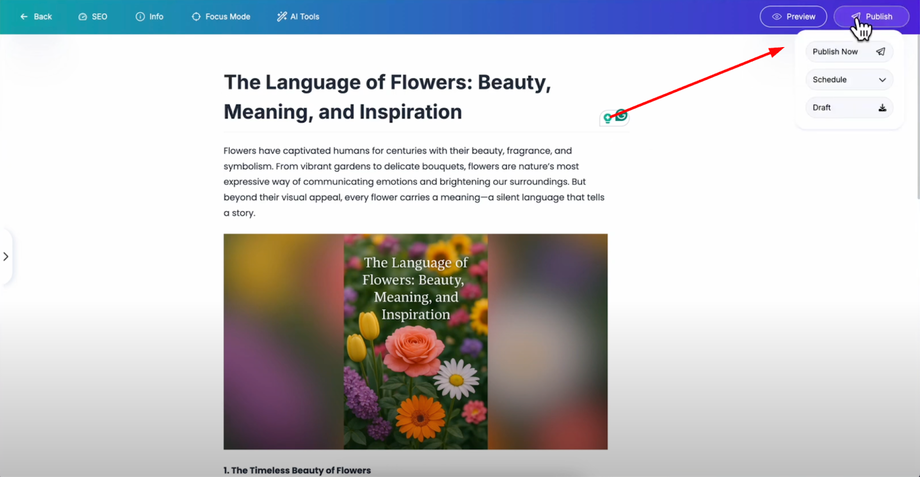This screenshot has height=477, width=920.
Task: Click the paper plane icon beside Publish Now
Action: coord(881,52)
